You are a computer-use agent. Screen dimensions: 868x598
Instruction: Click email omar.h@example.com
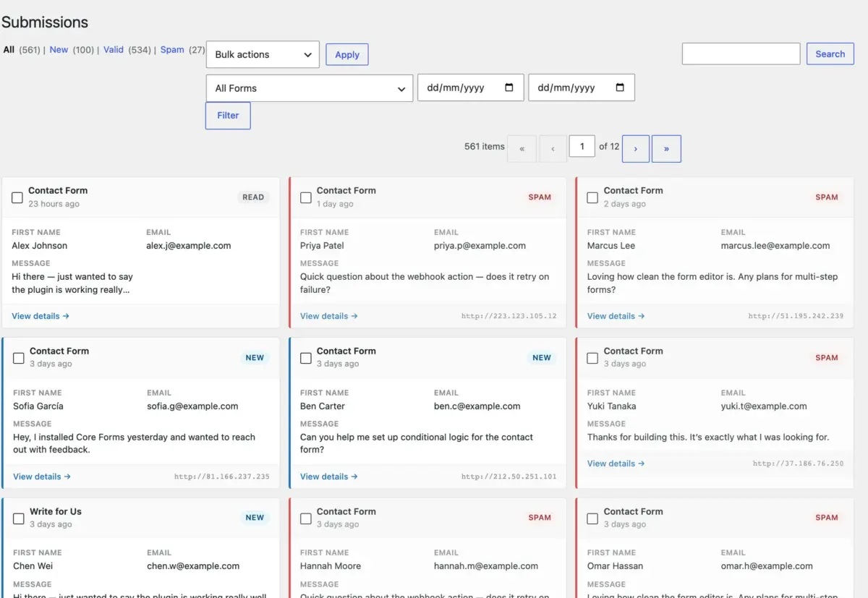pyautogui.click(x=767, y=566)
